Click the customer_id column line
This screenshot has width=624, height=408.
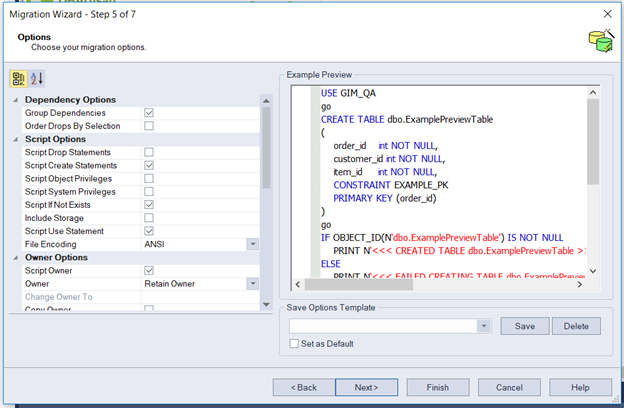(389, 158)
